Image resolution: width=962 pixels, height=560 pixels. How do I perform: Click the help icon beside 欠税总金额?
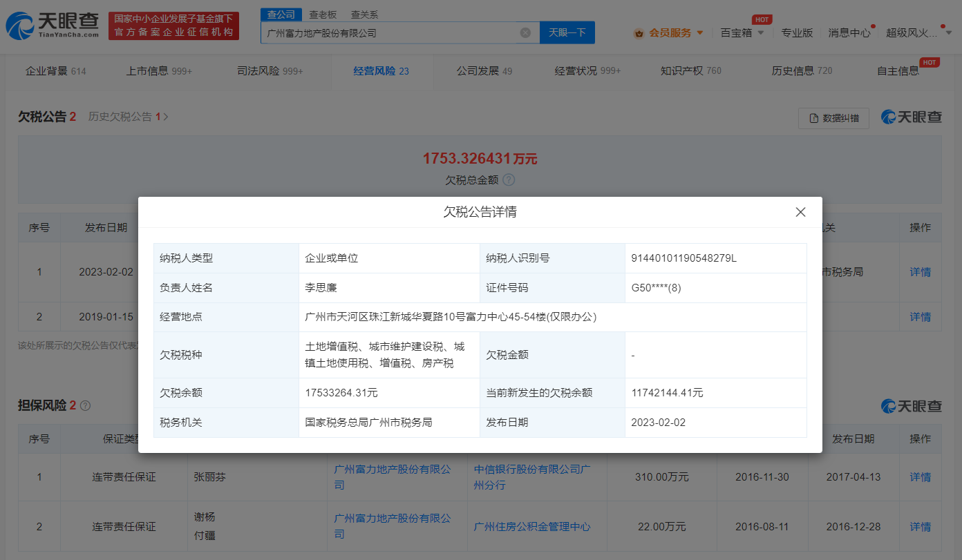(x=509, y=180)
